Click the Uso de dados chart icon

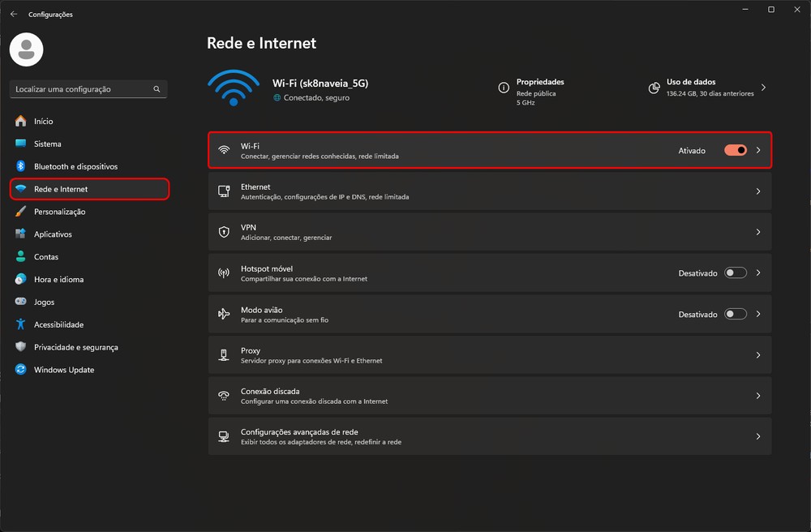click(654, 87)
